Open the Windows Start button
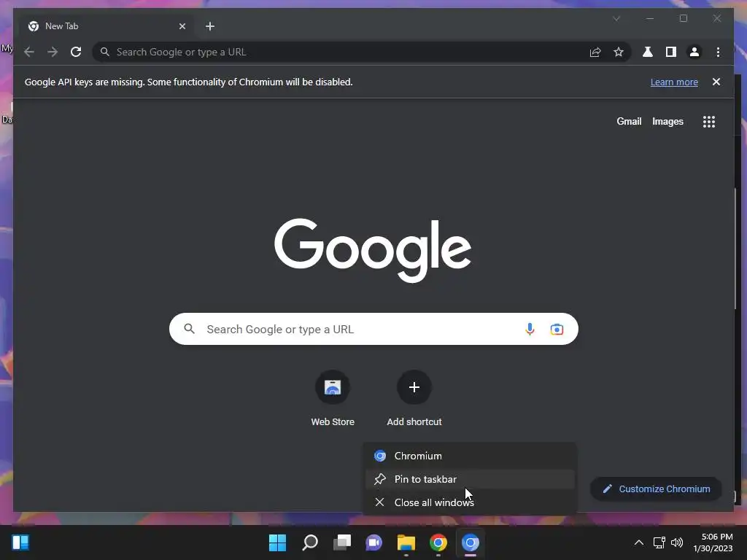The image size is (747, 560). [x=277, y=542]
